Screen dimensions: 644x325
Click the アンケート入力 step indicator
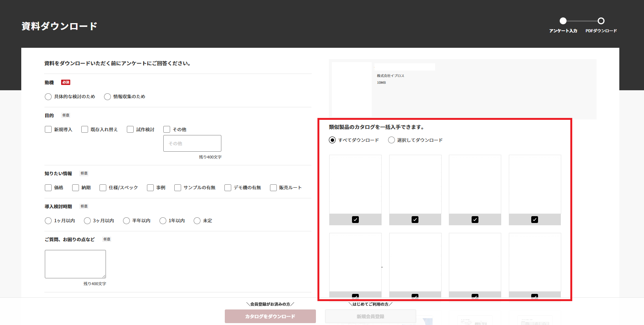[563, 21]
